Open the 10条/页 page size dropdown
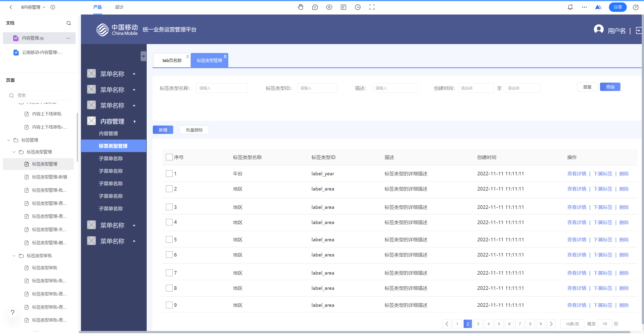Viewport: 644px width, 335px height. [x=572, y=324]
